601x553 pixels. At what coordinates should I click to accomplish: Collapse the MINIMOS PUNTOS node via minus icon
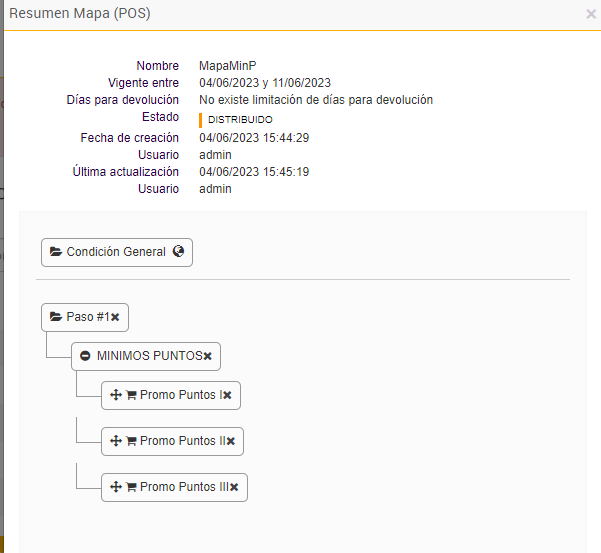pyautogui.click(x=86, y=356)
